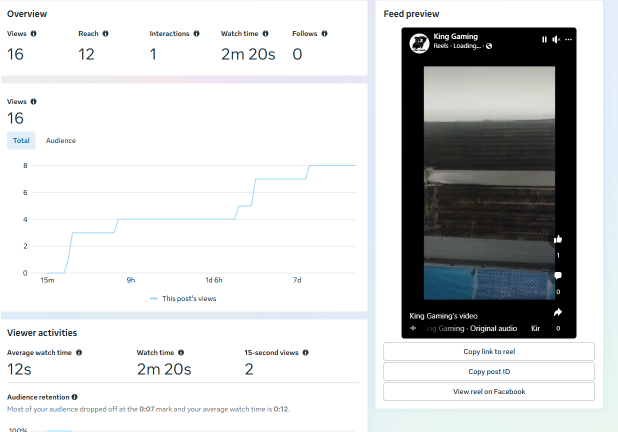The width and height of the screenshot is (618, 432).
Task: Click the info icon beside Follows
Action: [324, 34]
